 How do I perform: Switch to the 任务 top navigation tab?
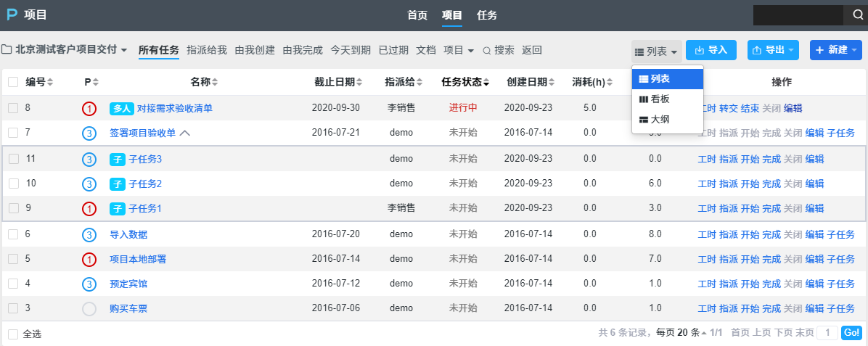[x=487, y=15]
